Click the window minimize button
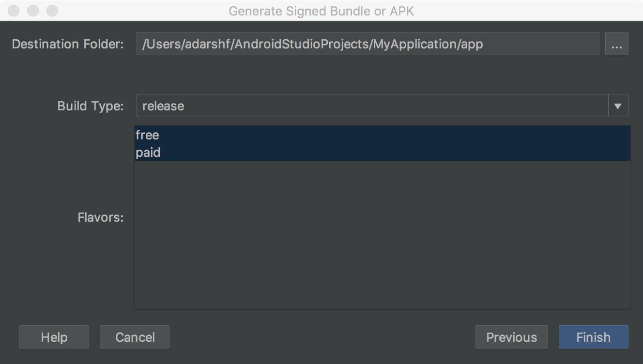The height and width of the screenshot is (364, 643). click(x=33, y=10)
